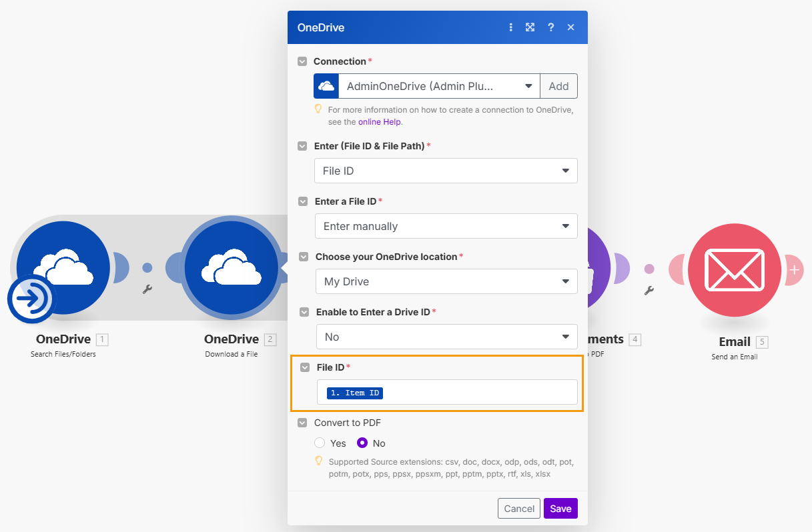Image resolution: width=812 pixels, height=532 pixels.
Task: Toggle the checkbox beside Choose your OneDrive location
Action: coord(304,257)
